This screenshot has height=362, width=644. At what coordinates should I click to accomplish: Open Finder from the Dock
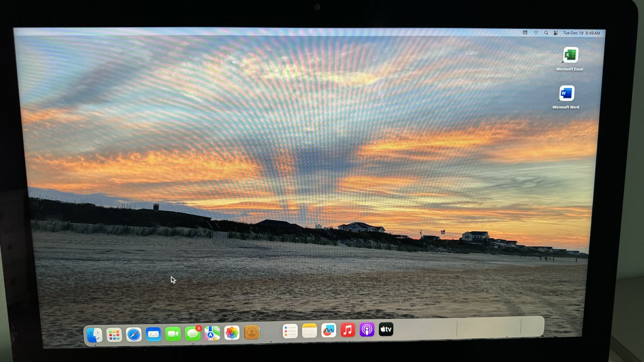tap(95, 335)
